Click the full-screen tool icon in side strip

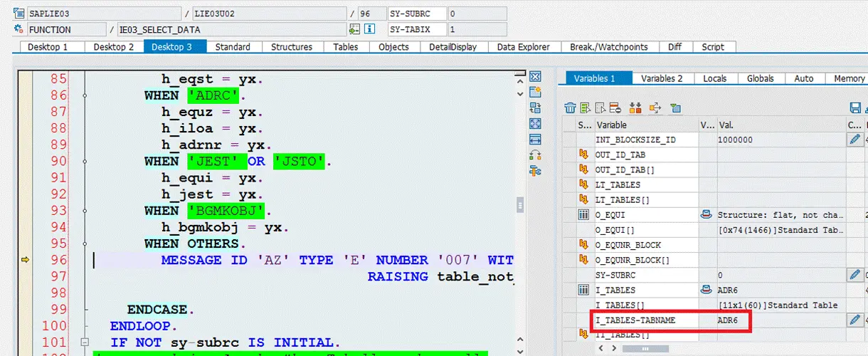pyautogui.click(x=536, y=124)
